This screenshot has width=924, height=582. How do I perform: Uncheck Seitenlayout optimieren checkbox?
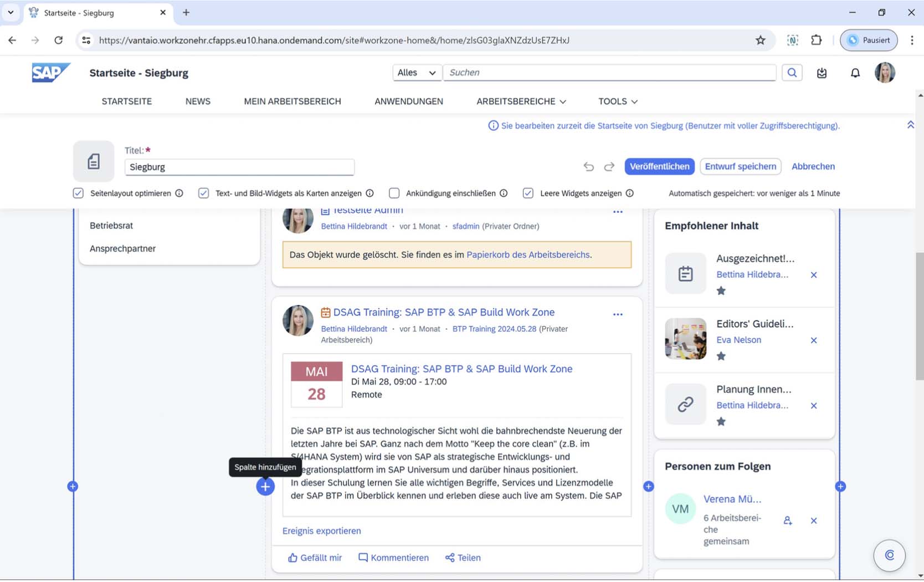click(x=78, y=193)
